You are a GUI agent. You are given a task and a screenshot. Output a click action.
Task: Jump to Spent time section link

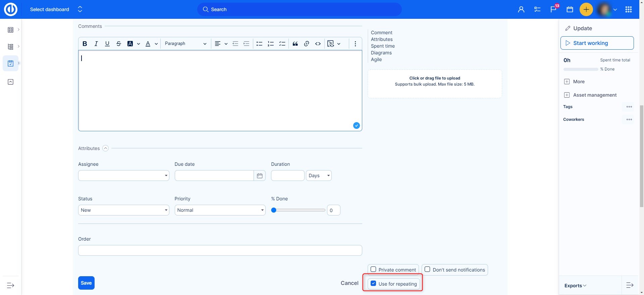[383, 46]
